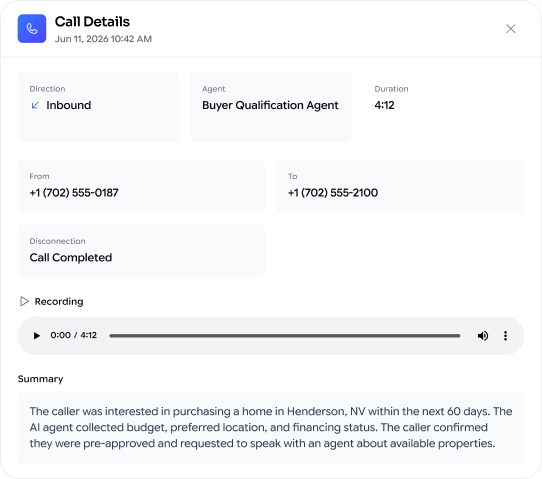Click the blue phone icon in header
The height and width of the screenshot is (479, 542).
[x=32, y=29]
